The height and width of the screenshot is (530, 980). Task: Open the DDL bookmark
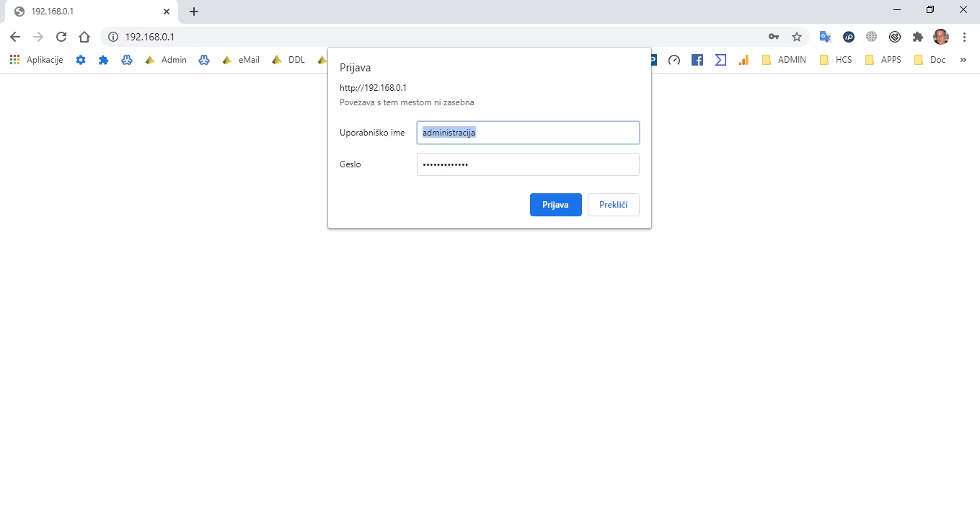(288, 60)
